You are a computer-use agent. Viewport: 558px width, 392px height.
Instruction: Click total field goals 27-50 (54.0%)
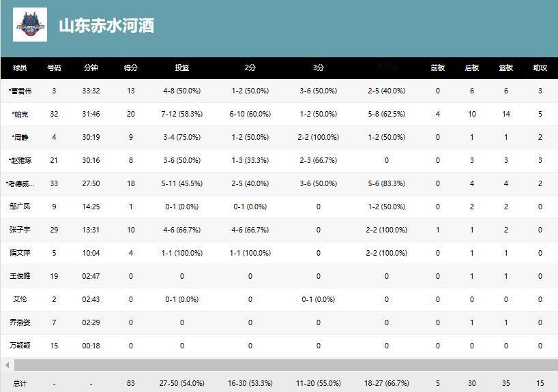point(182,383)
